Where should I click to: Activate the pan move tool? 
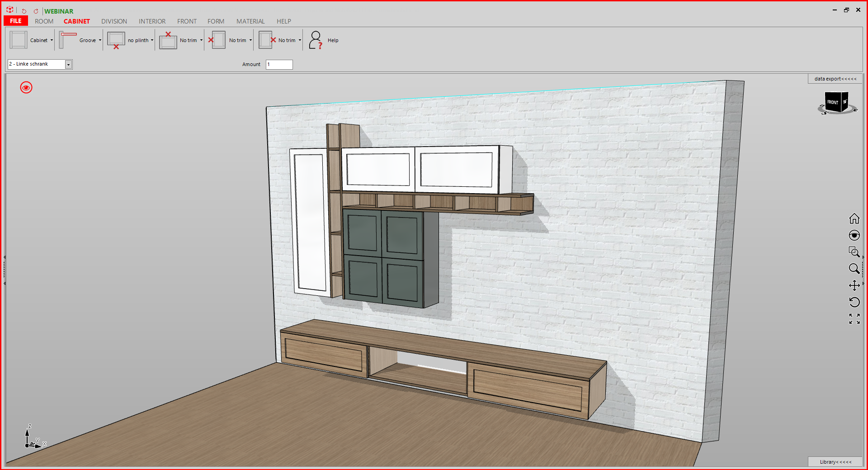pos(854,285)
